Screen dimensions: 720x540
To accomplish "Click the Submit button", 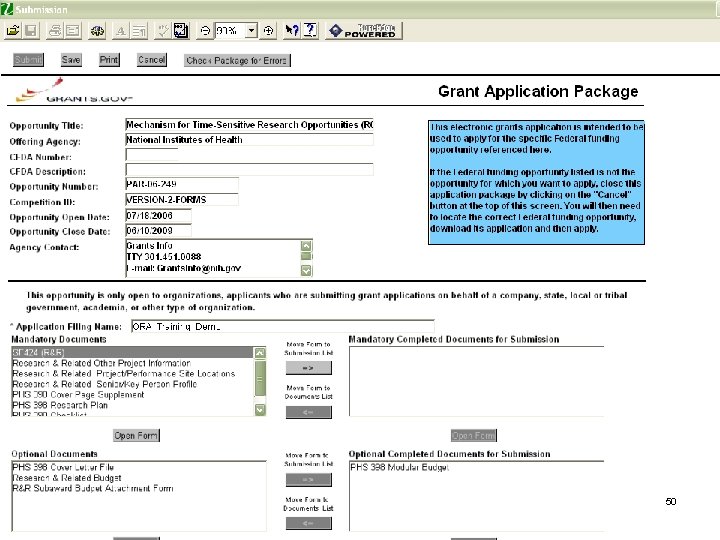I will 28,60.
